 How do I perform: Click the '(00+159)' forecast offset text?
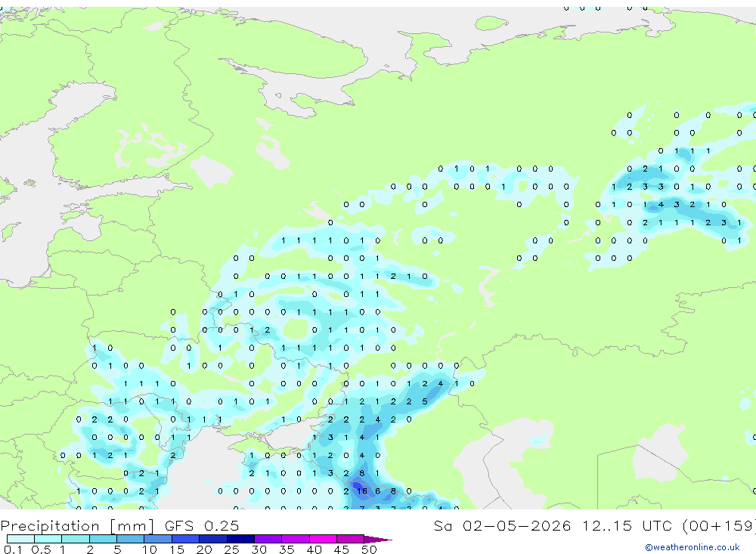click(x=720, y=525)
